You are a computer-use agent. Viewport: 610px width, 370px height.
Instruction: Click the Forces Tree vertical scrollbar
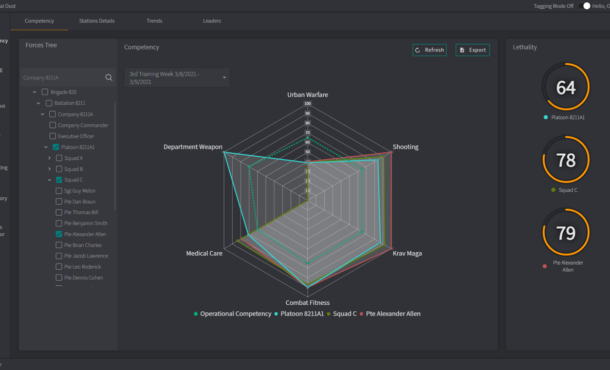pos(115,156)
